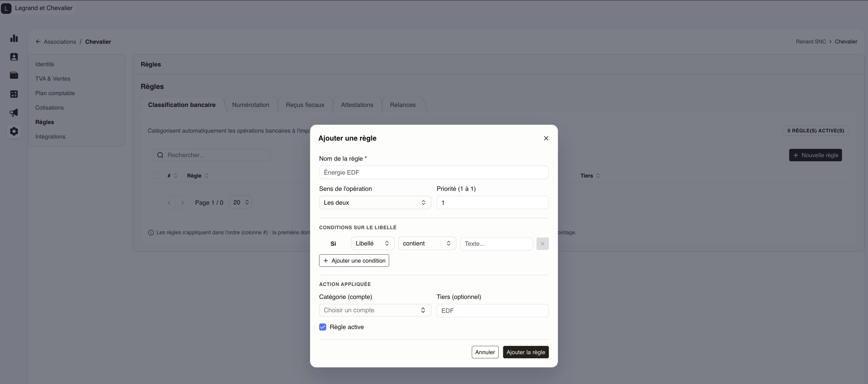
Task: Go to previous page of rules table
Action: (169, 203)
